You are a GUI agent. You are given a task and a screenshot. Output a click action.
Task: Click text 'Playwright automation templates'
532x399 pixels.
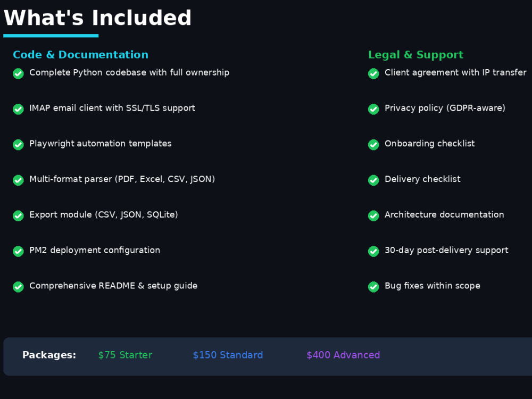click(101, 144)
